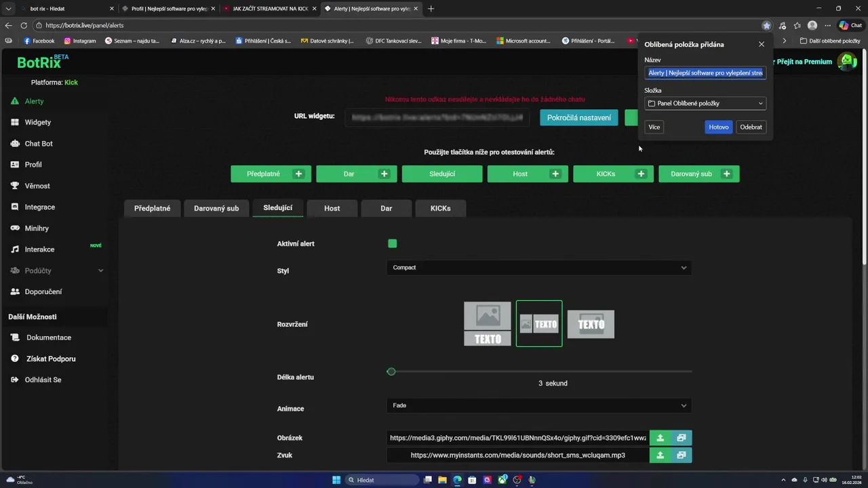Open Složka folder dropdown in favorites popup

[705, 104]
